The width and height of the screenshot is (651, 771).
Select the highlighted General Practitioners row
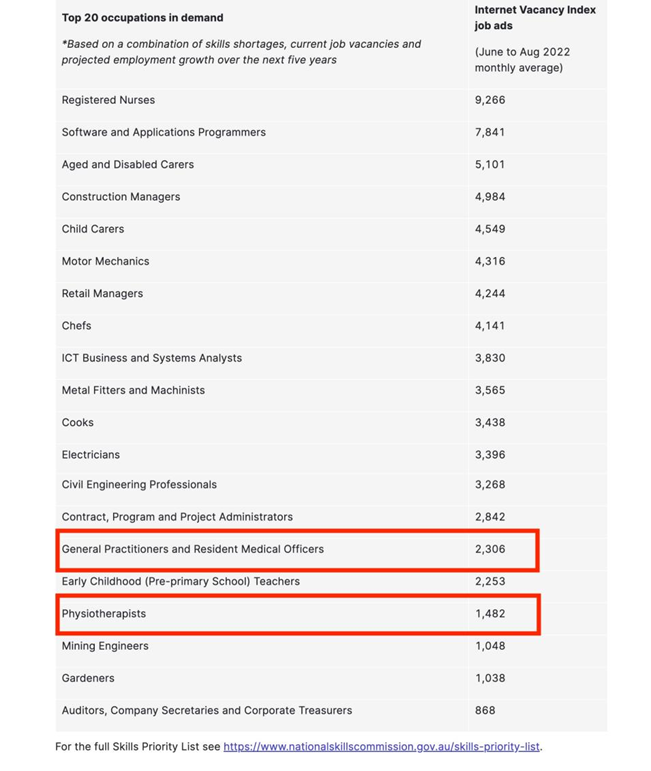[297, 550]
